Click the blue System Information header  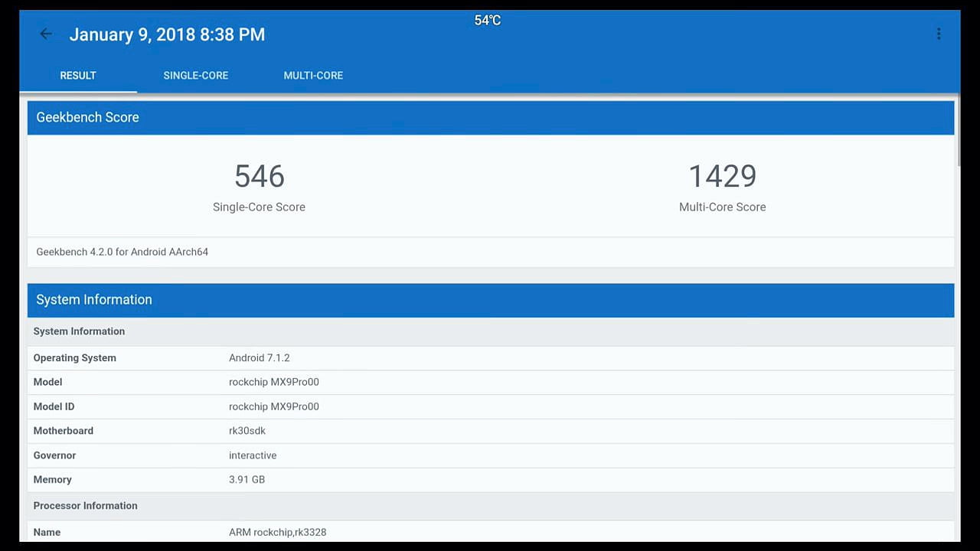(491, 300)
